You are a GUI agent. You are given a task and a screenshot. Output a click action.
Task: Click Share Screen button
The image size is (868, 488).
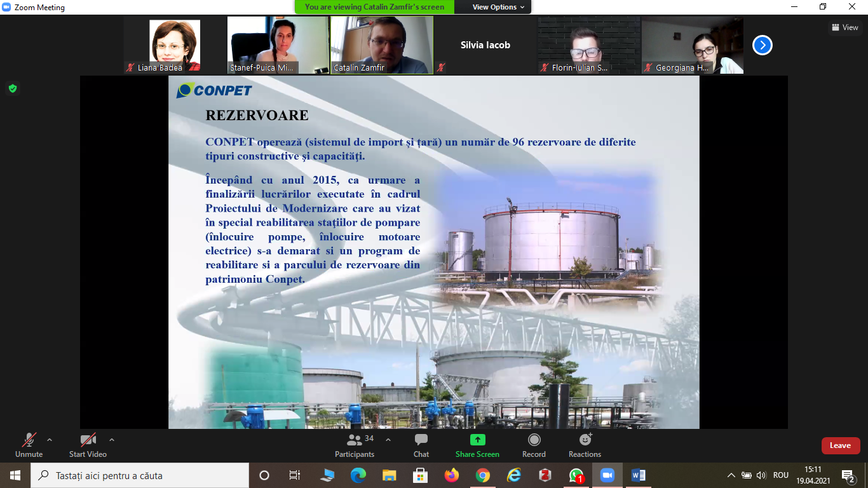[x=477, y=445]
